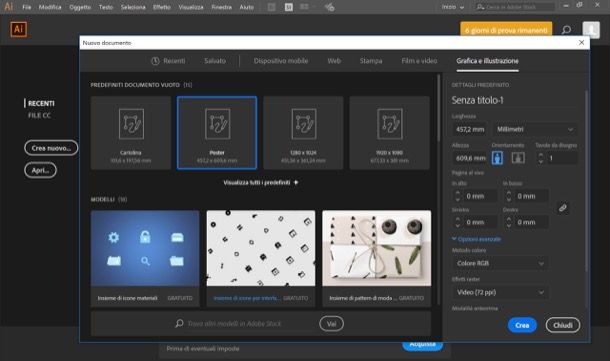Open the Oggetto menu

(x=80, y=7)
